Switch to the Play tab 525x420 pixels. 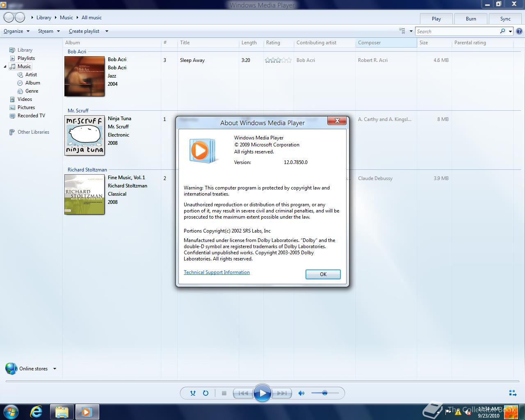pos(436,19)
